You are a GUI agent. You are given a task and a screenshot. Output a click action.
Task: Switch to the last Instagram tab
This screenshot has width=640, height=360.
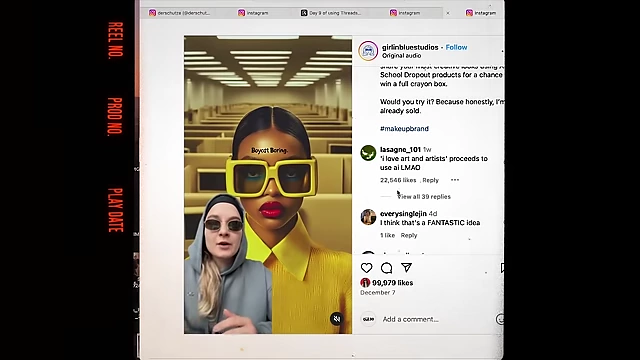point(481,13)
